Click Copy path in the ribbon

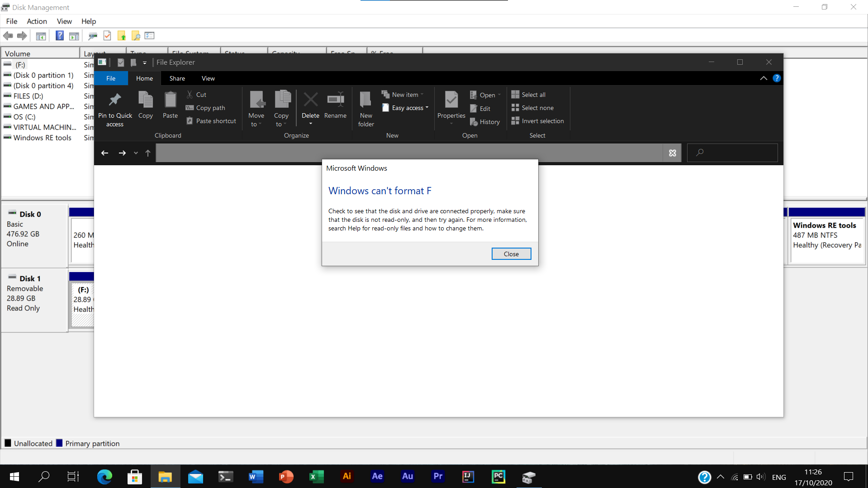(x=205, y=108)
